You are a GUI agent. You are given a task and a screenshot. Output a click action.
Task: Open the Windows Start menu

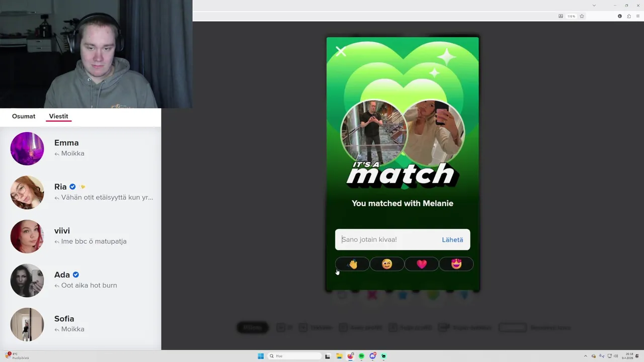point(261,356)
